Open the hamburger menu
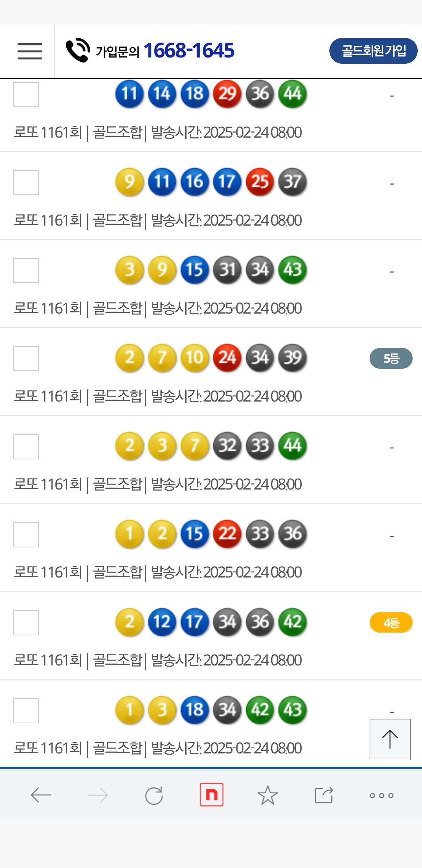The image size is (422, 868). click(x=30, y=51)
